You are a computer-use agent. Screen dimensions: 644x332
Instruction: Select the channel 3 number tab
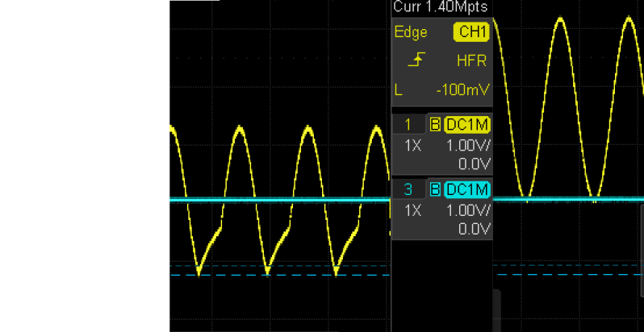click(408, 189)
